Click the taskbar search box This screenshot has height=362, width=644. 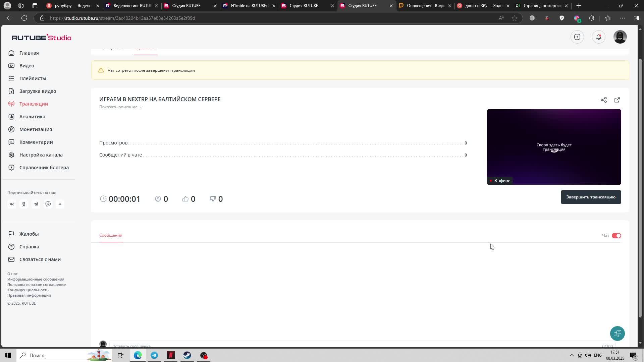click(65, 355)
